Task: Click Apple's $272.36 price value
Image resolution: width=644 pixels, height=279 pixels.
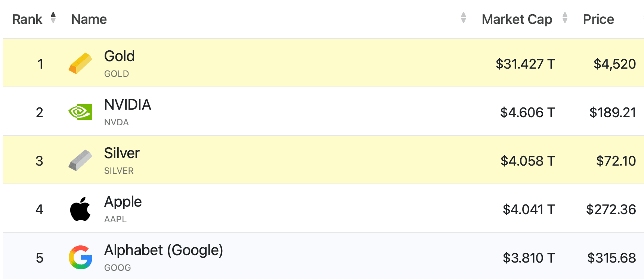Action: (x=611, y=209)
